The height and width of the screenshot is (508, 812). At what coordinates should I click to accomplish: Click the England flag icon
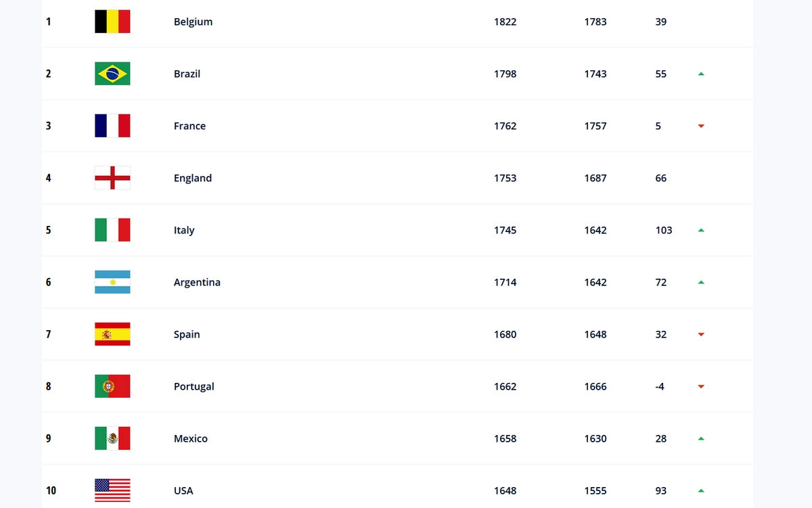click(112, 178)
